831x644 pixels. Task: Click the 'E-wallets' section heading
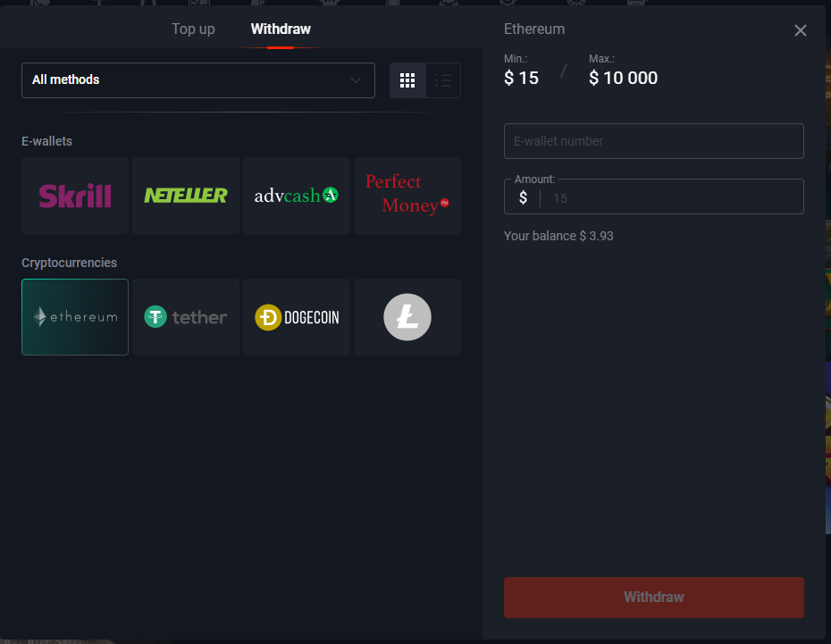46,141
